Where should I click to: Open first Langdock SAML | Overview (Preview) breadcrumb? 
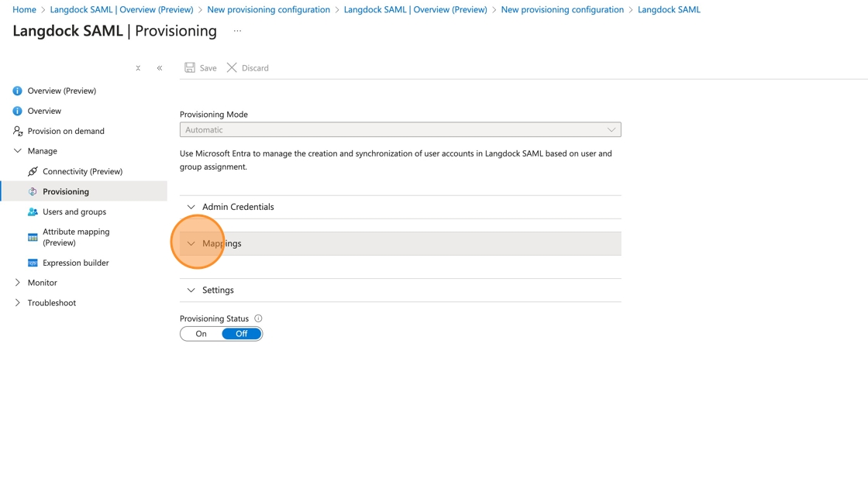[122, 9]
